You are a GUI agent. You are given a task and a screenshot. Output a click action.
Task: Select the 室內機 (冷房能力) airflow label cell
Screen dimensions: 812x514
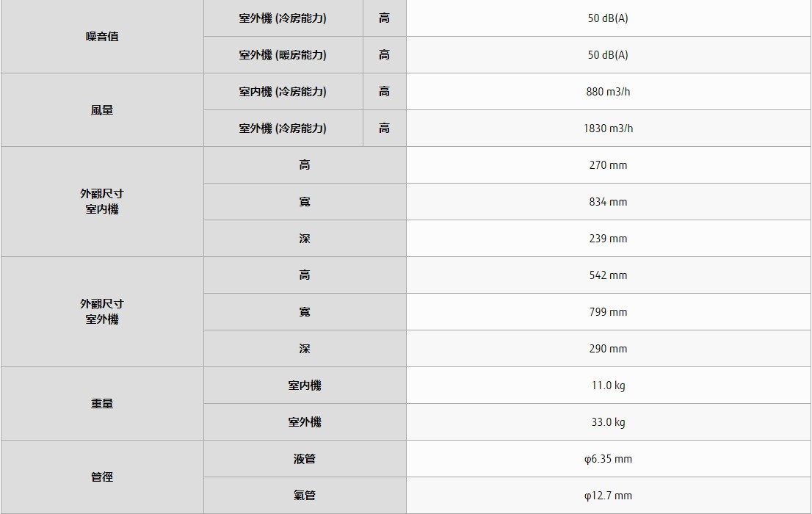pyautogui.click(x=283, y=92)
